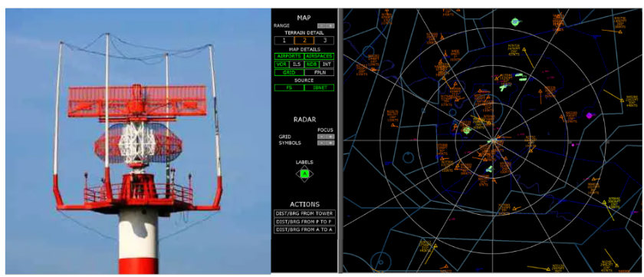Select terrain detail level 1
Viewport: 644px width, 277px height.
tap(284, 40)
